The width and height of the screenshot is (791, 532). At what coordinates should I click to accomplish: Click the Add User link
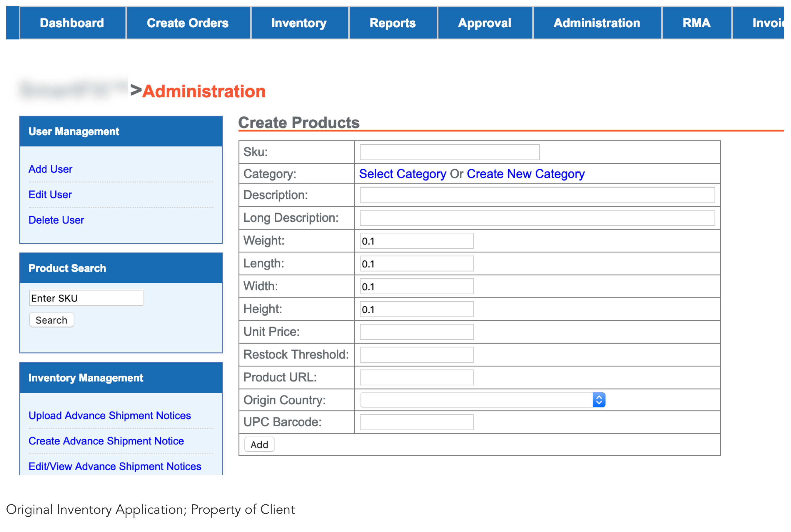click(x=50, y=169)
